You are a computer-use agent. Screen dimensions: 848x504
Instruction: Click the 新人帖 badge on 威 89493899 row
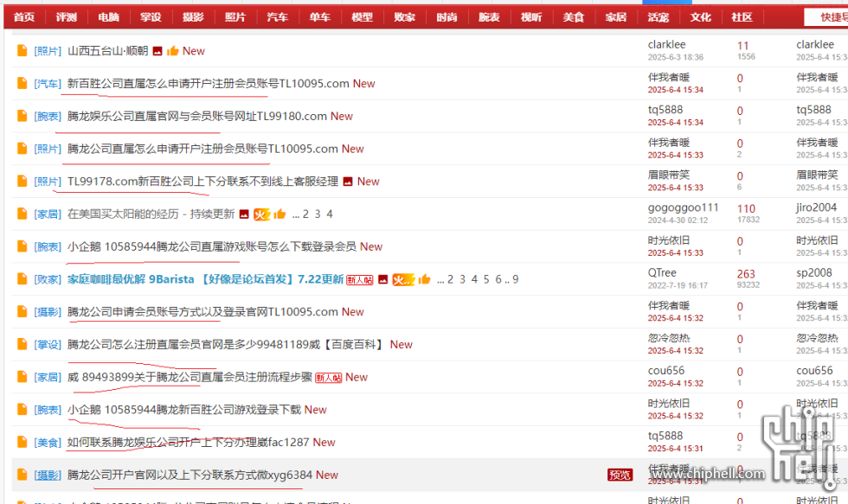(x=329, y=378)
